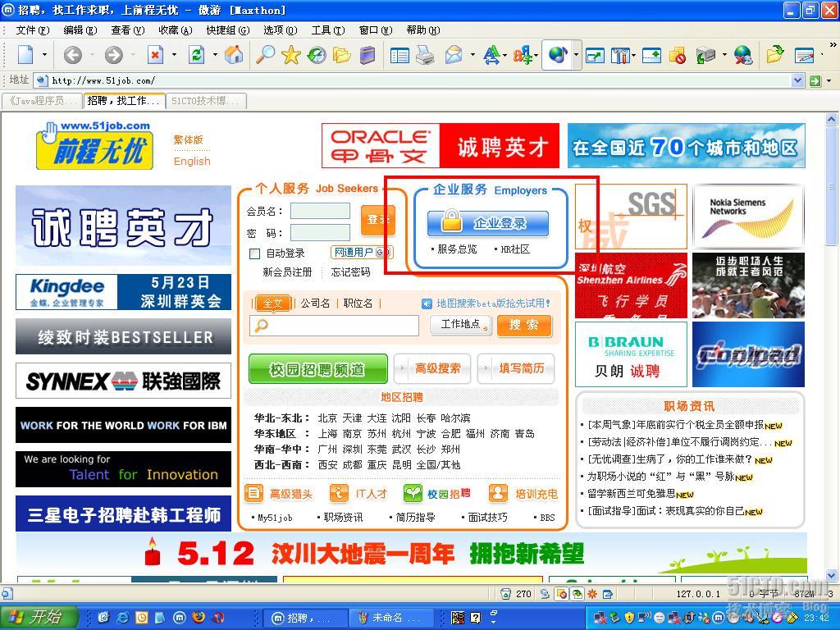Click the map search speaker icon
Viewport: 840px width, 630px height.
tap(427, 304)
